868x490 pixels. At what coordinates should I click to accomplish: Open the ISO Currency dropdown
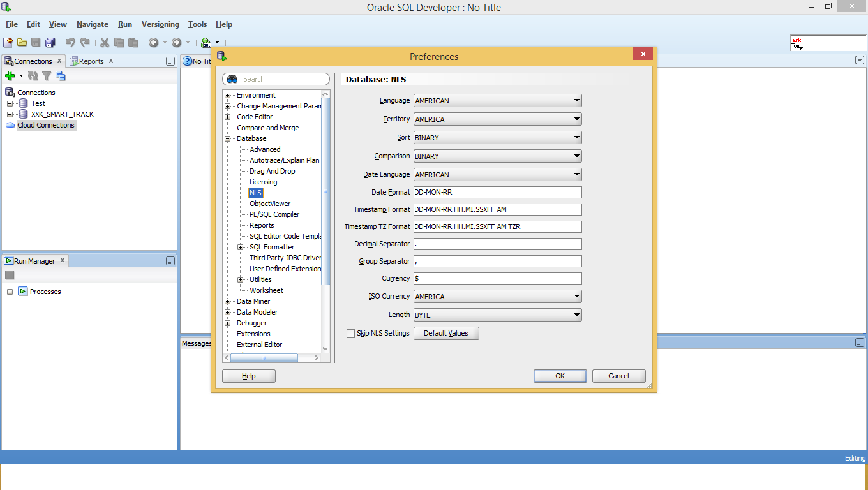pyautogui.click(x=498, y=297)
